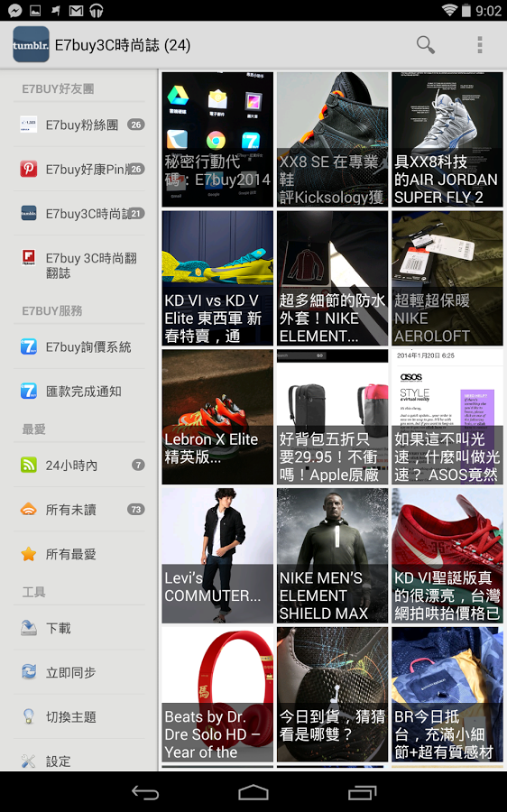Open the E7buy粉絲團 feed

point(79,125)
